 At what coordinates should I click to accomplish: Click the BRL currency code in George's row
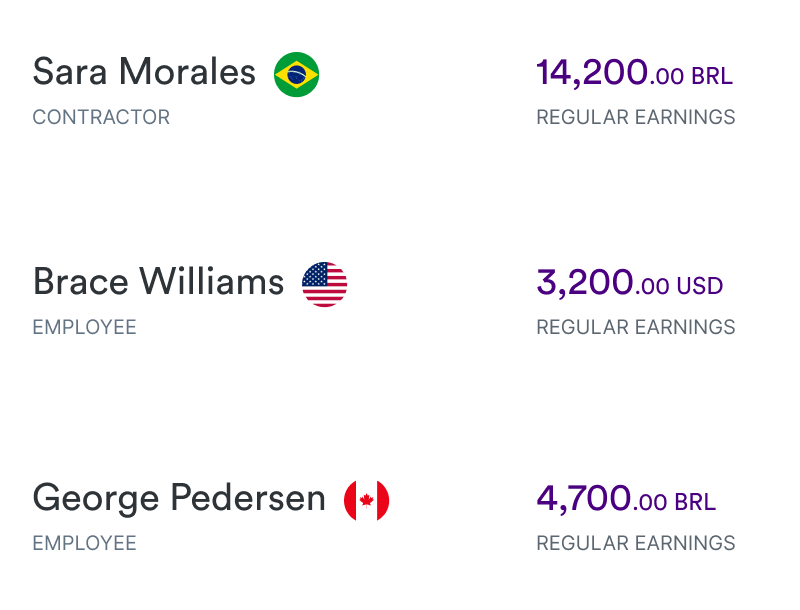point(695,503)
